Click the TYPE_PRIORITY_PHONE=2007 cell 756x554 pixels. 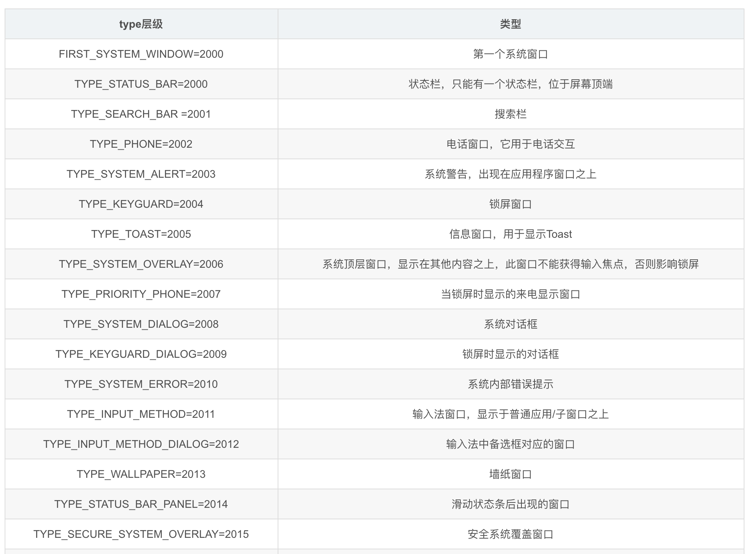pyautogui.click(x=141, y=294)
